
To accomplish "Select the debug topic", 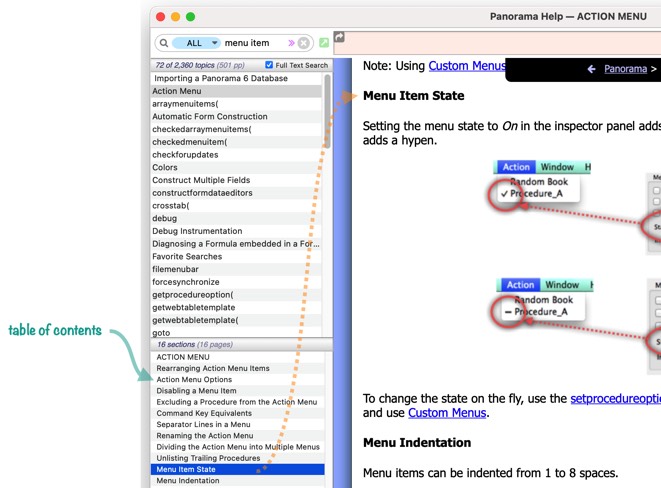I will pos(236,218).
